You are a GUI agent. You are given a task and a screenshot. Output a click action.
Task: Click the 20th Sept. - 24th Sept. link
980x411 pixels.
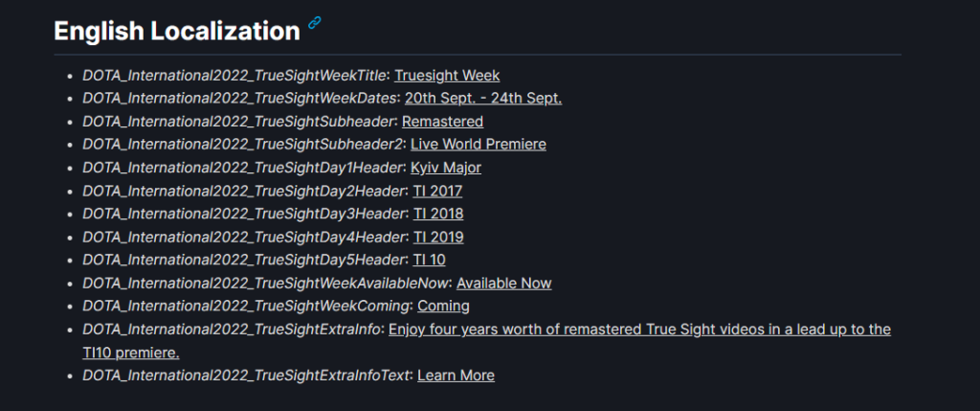pyautogui.click(x=483, y=99)
